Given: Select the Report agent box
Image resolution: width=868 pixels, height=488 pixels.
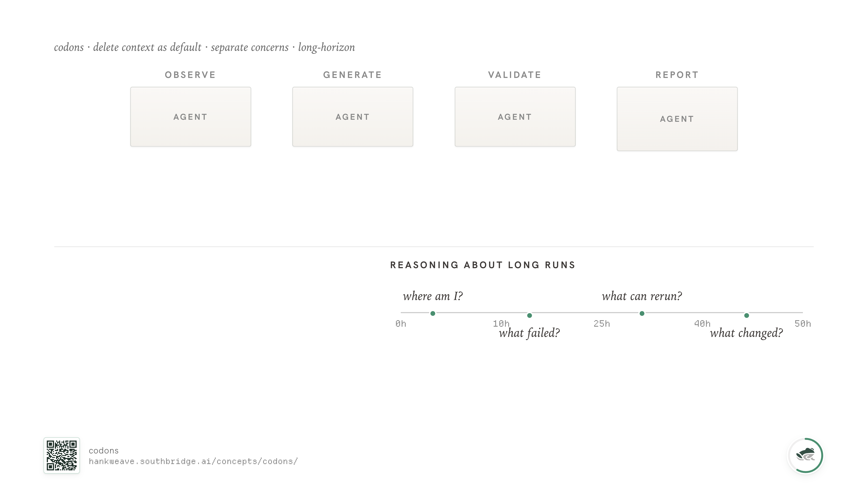Looking at the screenshot, I should coord(677,119).
